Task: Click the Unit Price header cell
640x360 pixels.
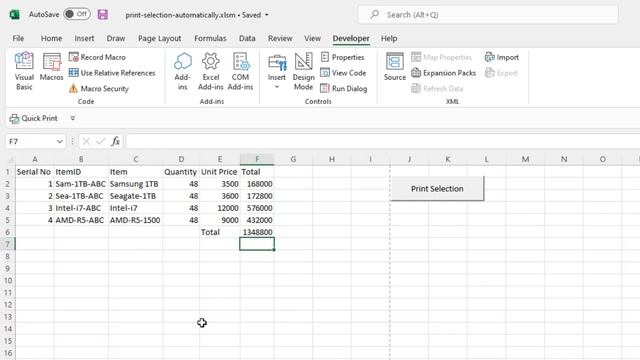Action: coord(220,172)
